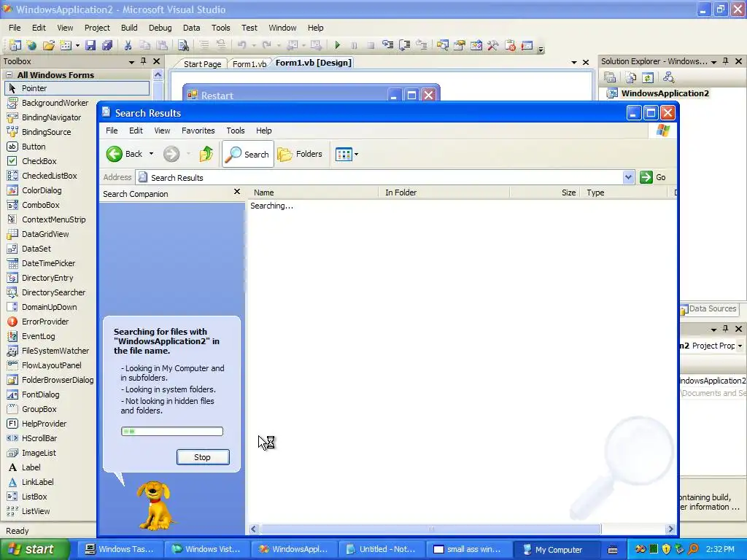Select the ListView control in Toolbox
The height and width of the screenshot is (560, 747).
click(36, 511)
